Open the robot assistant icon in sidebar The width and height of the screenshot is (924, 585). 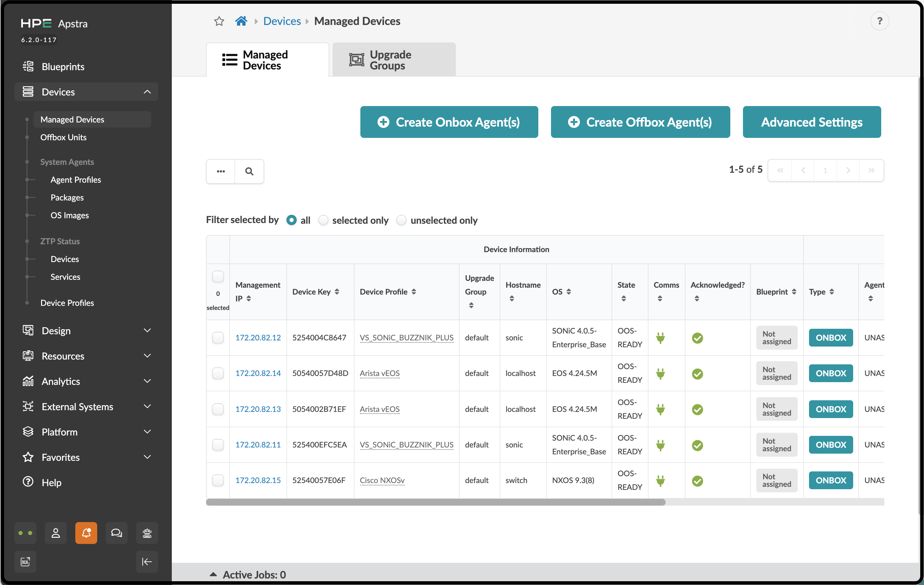point(147,532)
